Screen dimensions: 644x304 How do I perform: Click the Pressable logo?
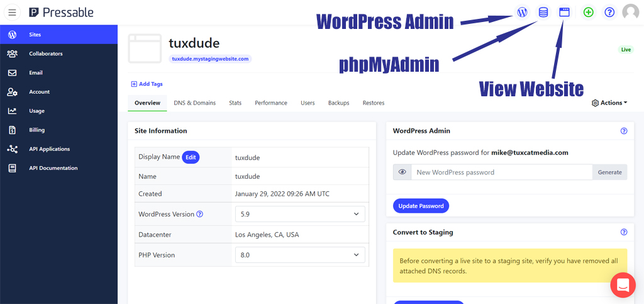61,13
